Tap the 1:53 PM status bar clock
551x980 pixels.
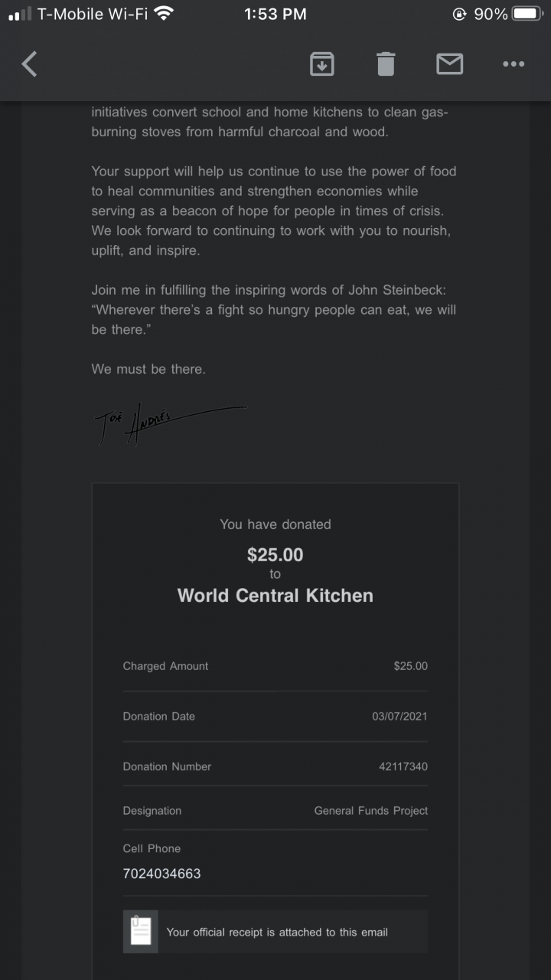tap(275, 14)
